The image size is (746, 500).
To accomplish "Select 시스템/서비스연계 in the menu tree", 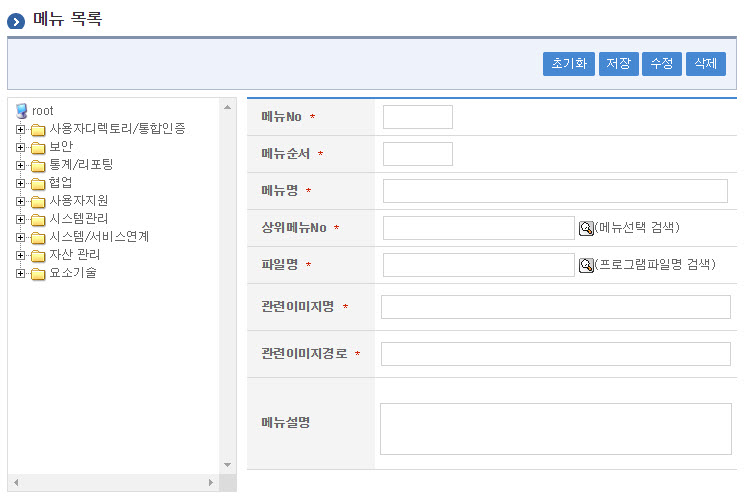I will coord(99,237).
